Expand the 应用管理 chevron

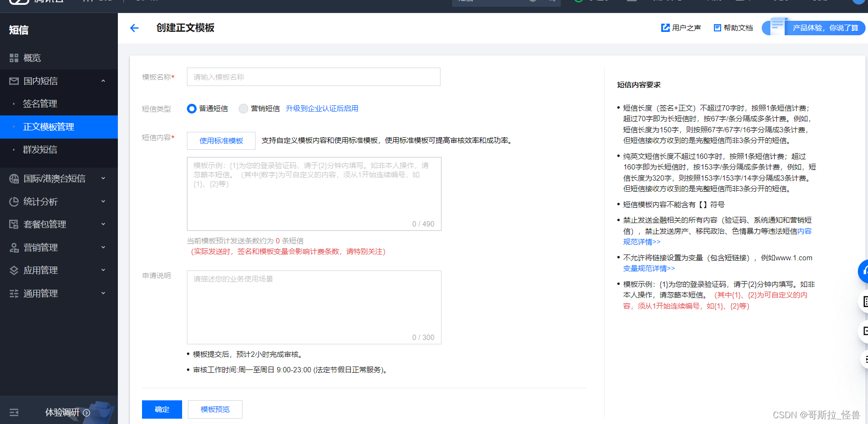[x=103, y=270]
